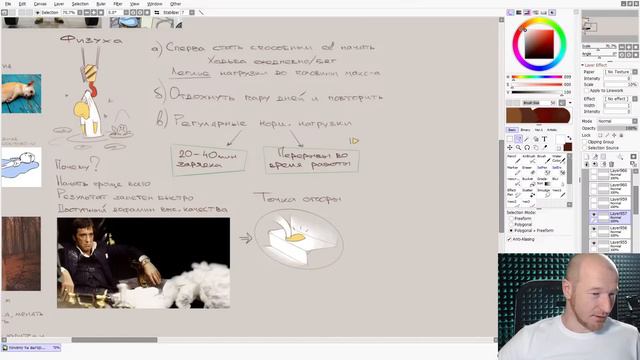This screenshot has height=360, width=640.
Task: Select the Move tool
Action: (x=510, y=148)
